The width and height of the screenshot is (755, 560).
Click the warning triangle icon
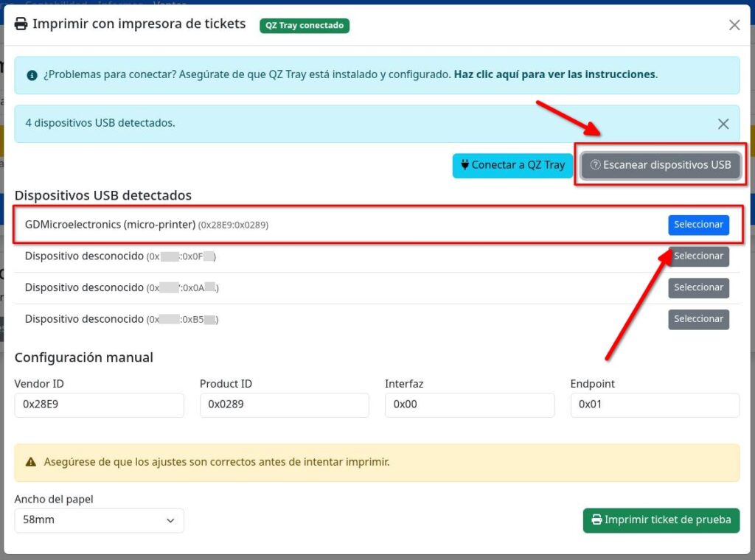(31, 463)
